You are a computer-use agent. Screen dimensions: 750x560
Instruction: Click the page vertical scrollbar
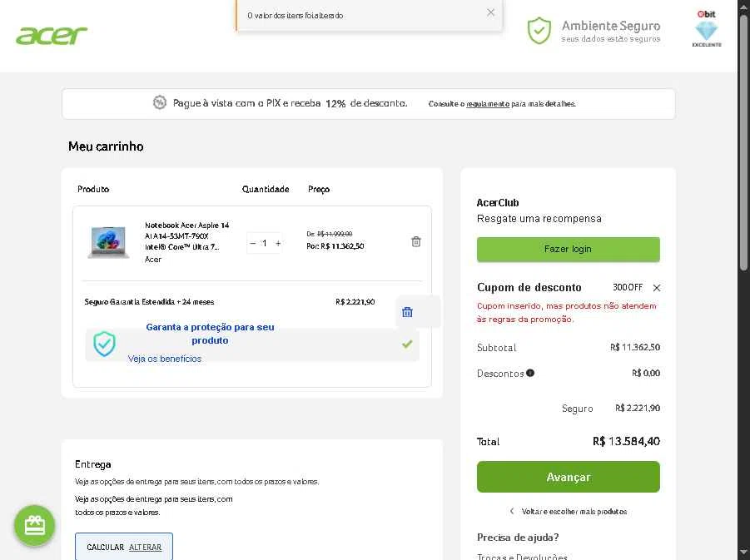[743, 143]
